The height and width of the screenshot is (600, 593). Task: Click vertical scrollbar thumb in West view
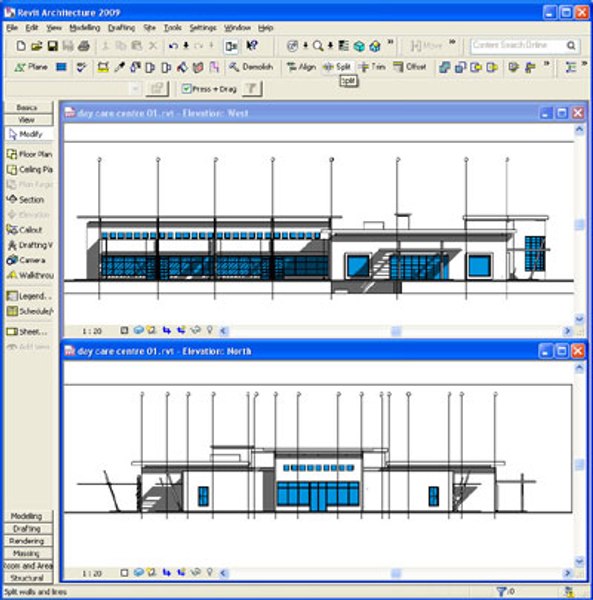tap(579, 225)
